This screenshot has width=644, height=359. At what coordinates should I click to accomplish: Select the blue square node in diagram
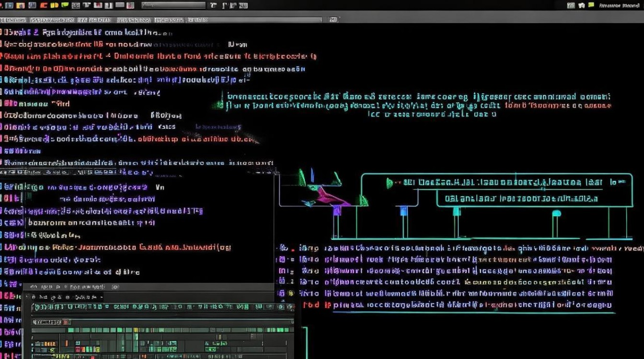403,211
